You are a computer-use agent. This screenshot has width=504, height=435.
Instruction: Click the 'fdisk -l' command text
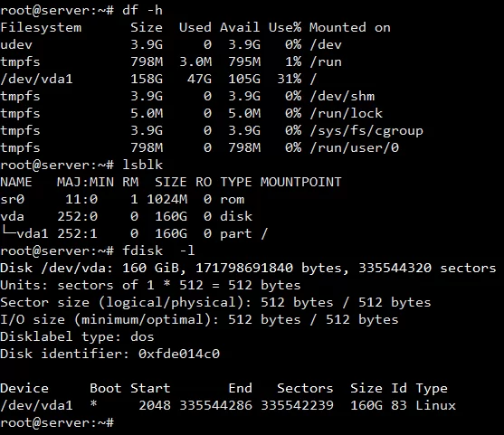point(158,251)
